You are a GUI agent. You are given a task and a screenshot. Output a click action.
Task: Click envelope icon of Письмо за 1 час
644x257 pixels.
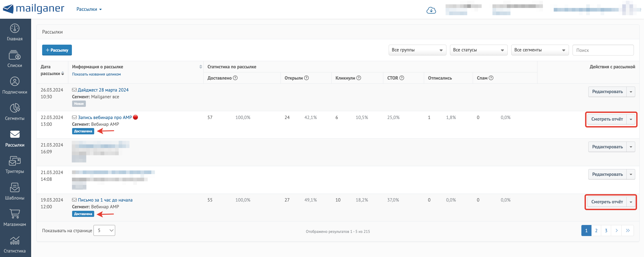pos(74,200)
